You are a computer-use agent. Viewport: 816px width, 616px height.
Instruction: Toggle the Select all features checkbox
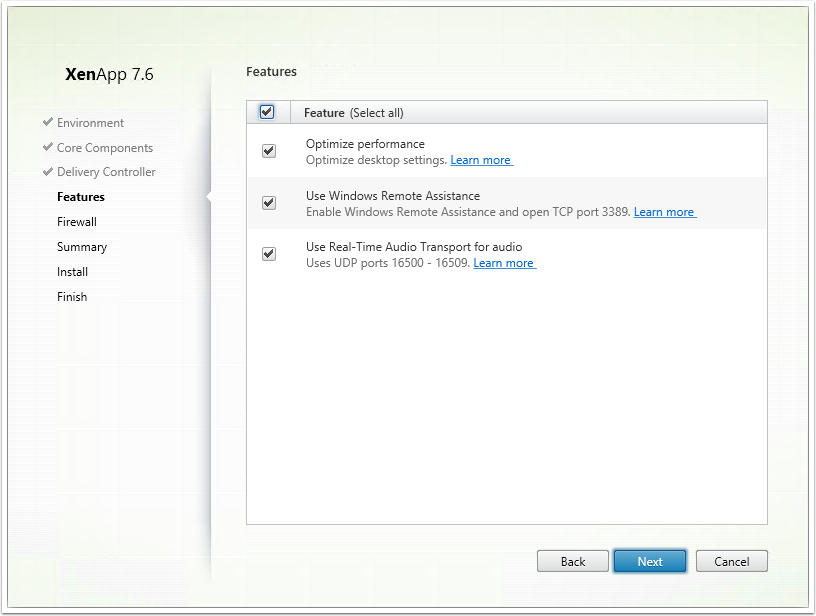267,112
